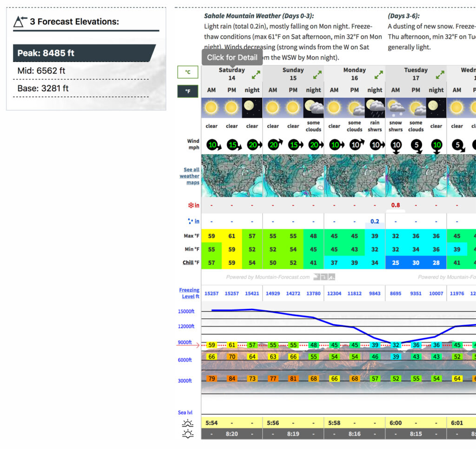This screenshot has height=449, width=476.
Task: Click Tuesday AM chill value 25
Action: coord(396,262)
